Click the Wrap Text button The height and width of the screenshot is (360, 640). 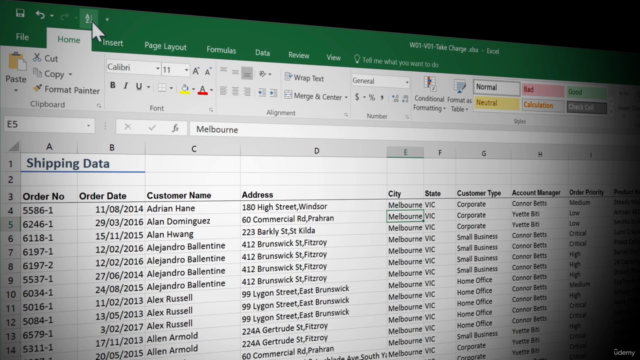click(304, 78)
